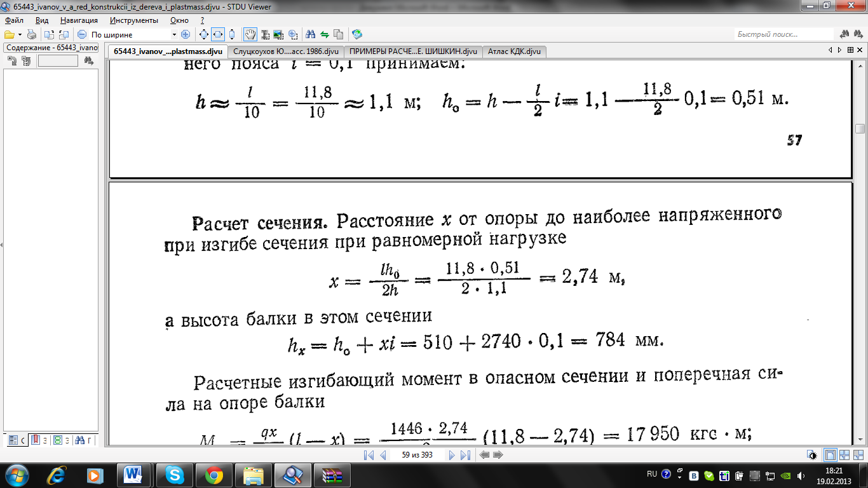
Task: Switch to Слуцкоухов 1986.djvu tab
Action: point(287,51)
